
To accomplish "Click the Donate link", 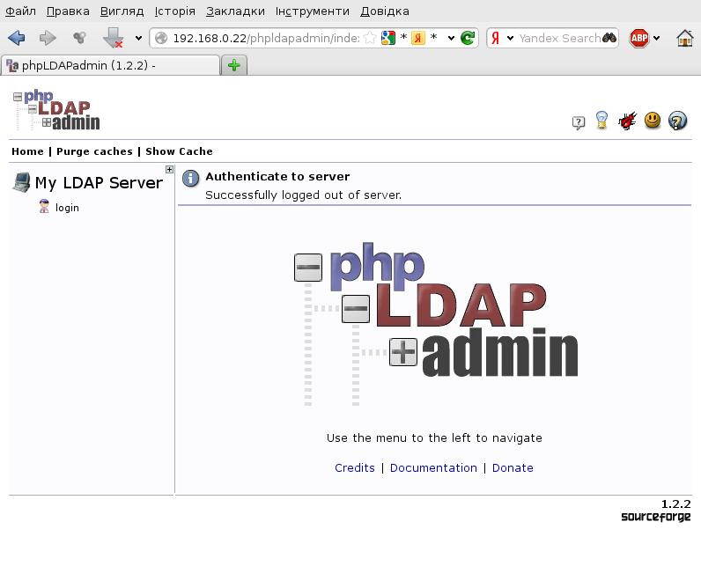I will tap(513, 467).
